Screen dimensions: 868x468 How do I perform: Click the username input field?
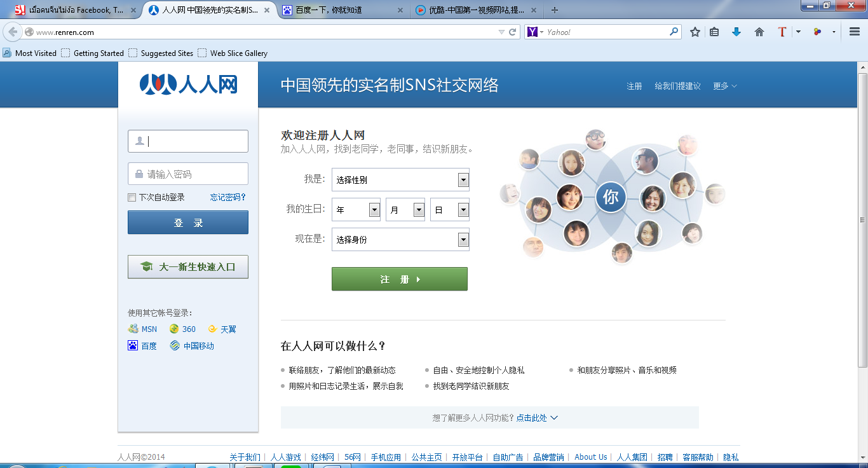pos(188,141)
